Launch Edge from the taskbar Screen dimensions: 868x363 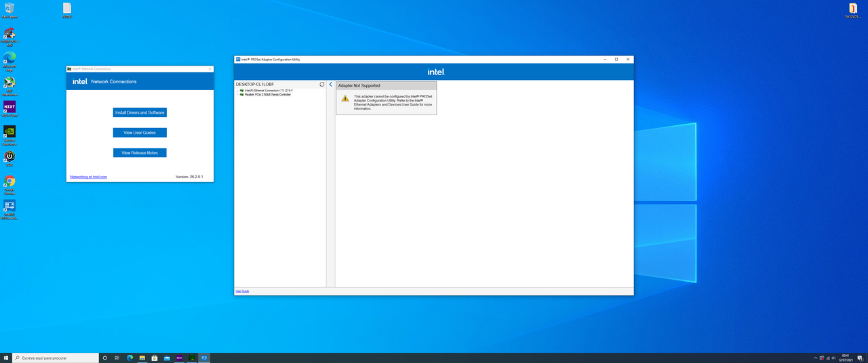coord(130,358)
